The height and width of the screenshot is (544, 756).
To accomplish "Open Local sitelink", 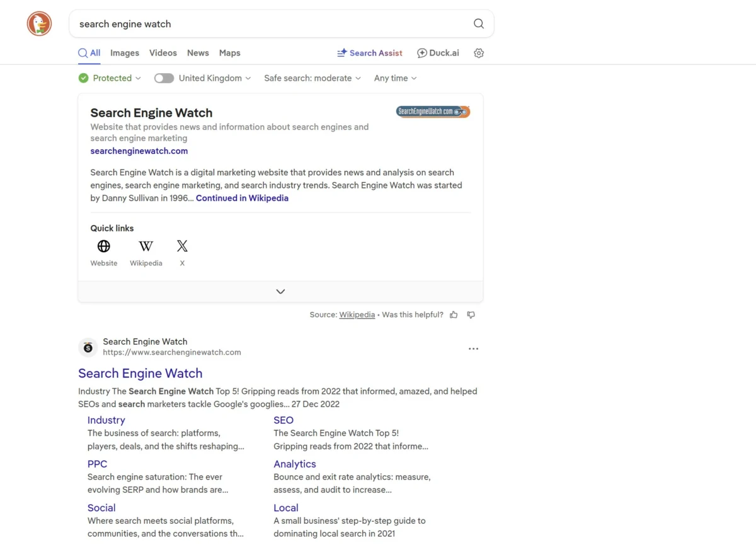I will point(286,507).
